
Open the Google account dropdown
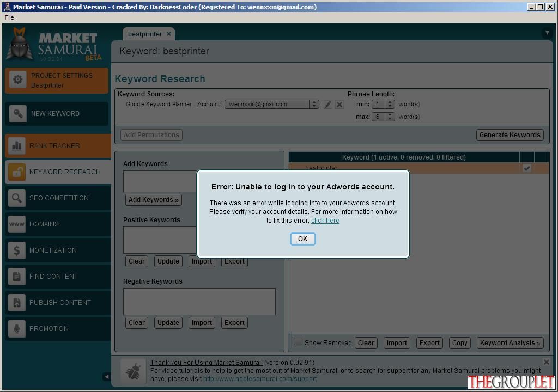coord(271,104)
